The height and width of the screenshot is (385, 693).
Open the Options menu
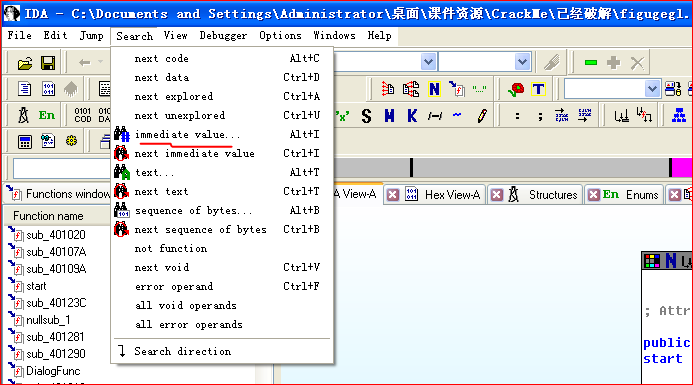[x=280, y=35]
